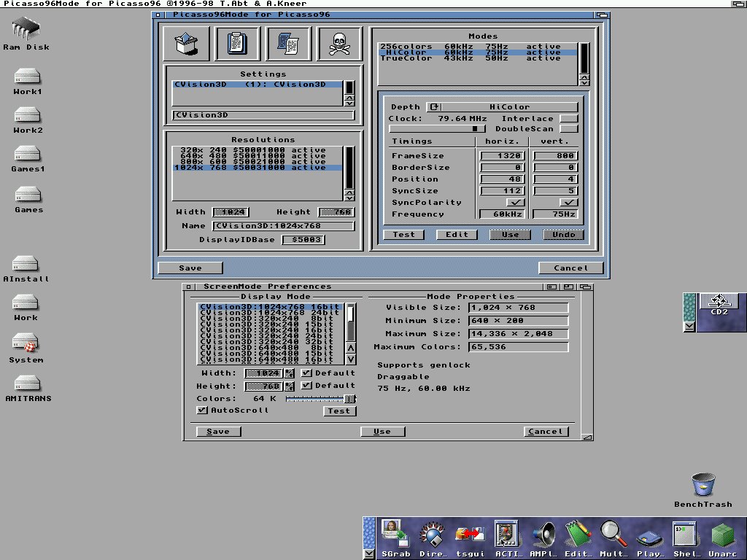Click the Name field showing CVision3D:1024x768

click(x=284, y=226)
